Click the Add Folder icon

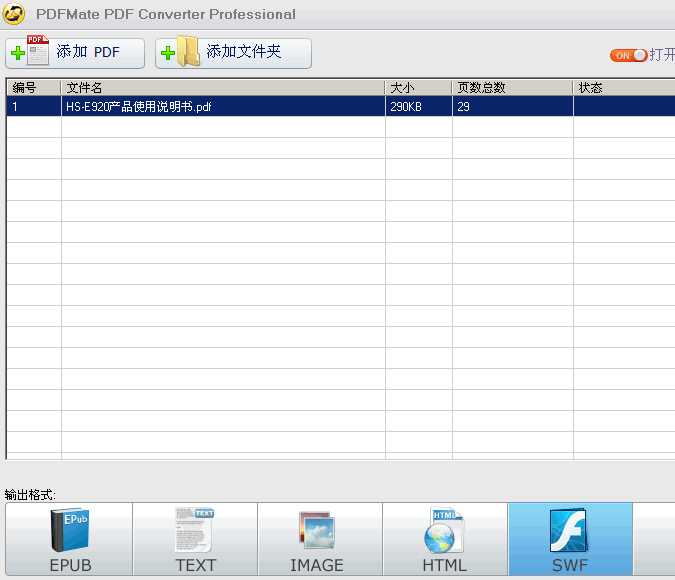(181, 53)
